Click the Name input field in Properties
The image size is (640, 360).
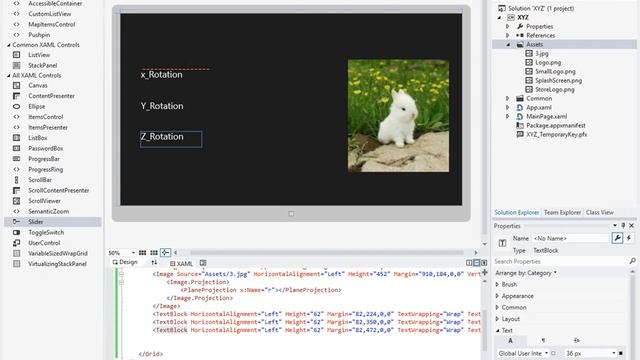(x=570, y=238)
